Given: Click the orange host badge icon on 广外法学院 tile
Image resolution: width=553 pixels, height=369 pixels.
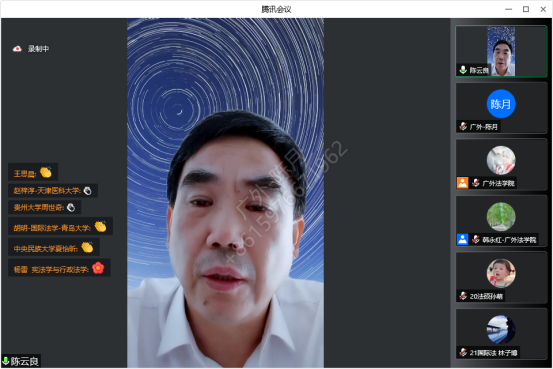Looking at the screenshot, I should [x=462, y=183].
